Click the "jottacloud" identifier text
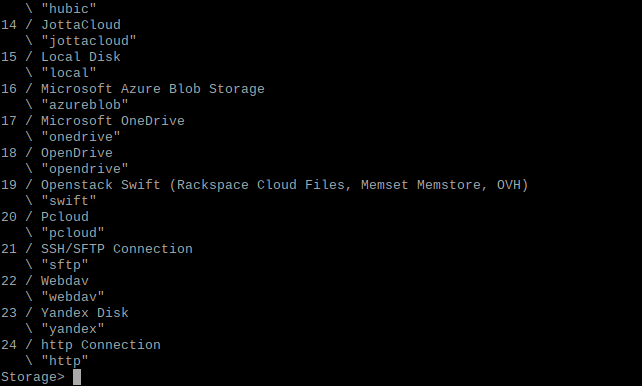Image resolution: width=642 pixels, height=386 pixels. coord(88,41)
